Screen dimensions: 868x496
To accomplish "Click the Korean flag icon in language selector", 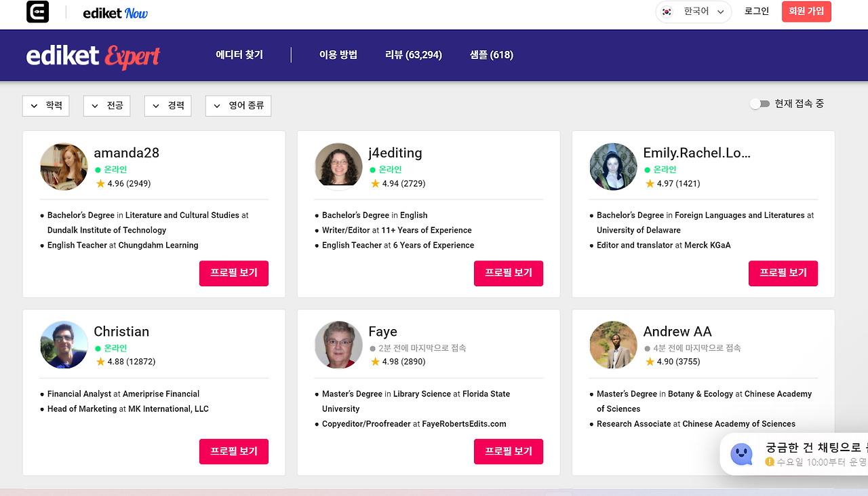I will click(667, 12).
